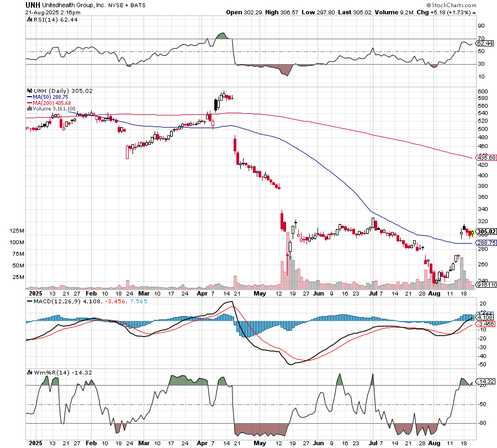Click the 600 label on the price axis

click(483, 91)
